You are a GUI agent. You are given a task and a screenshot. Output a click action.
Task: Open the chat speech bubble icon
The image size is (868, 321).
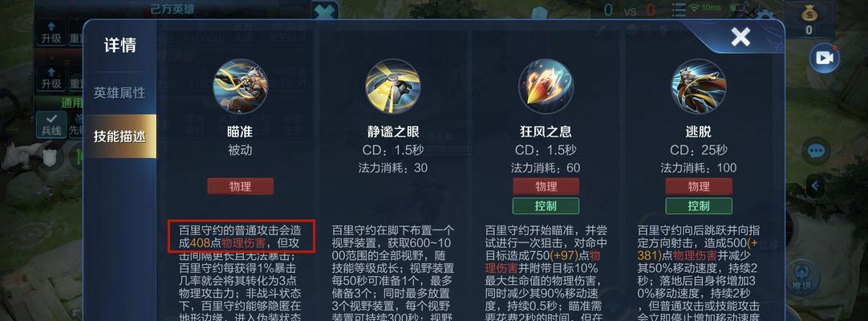pyautogui.click(x=816, y=151)
